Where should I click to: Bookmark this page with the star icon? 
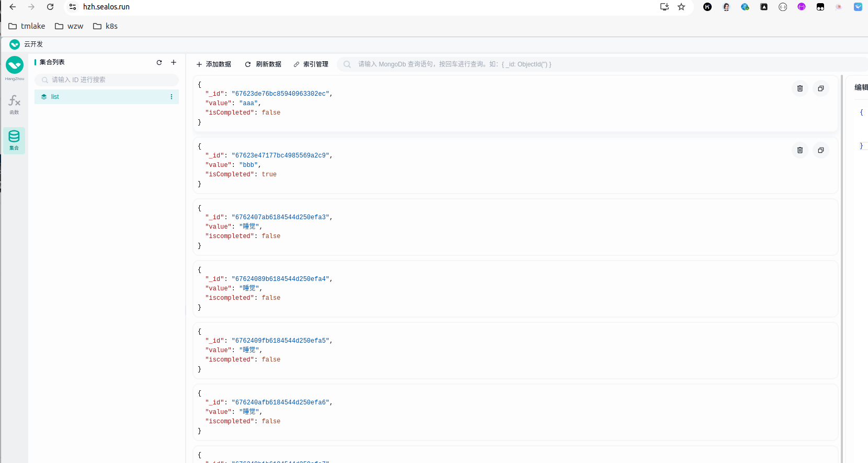681,7
